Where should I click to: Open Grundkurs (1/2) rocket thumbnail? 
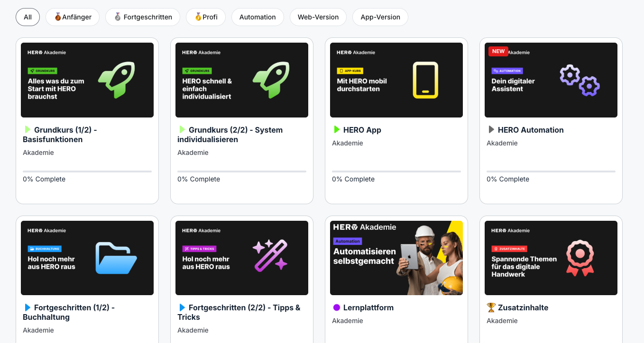(87, 80)
